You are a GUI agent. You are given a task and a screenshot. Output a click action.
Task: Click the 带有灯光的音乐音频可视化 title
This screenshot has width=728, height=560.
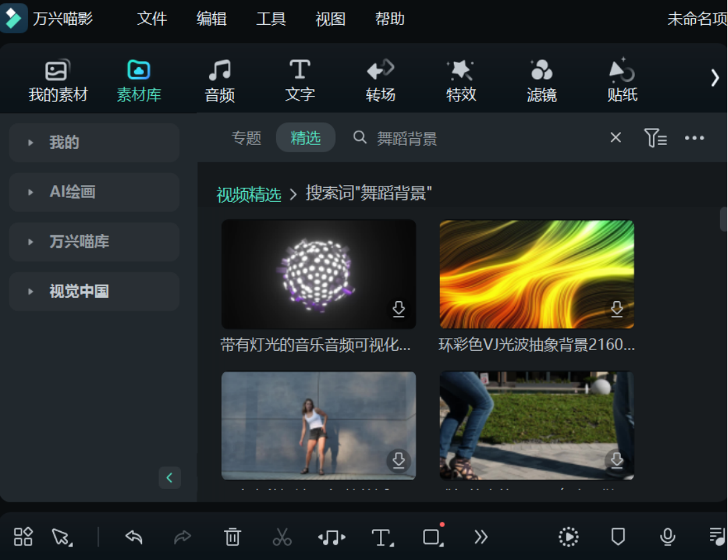tap(315, 345)
